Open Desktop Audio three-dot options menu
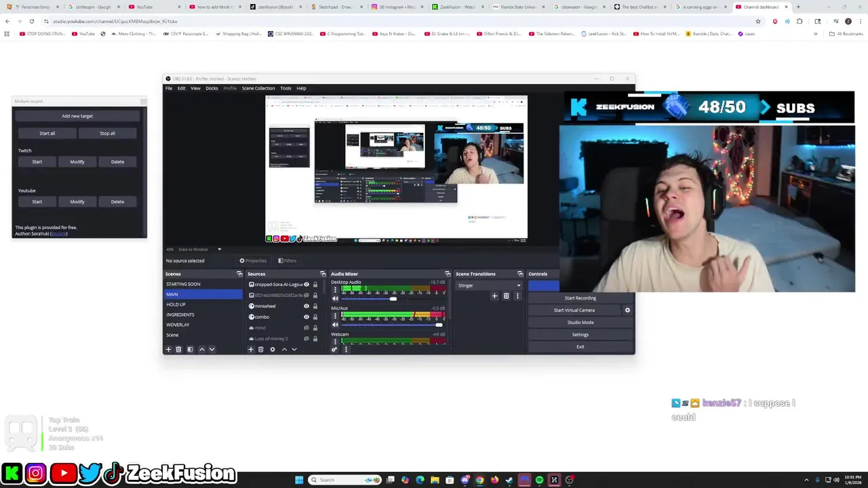Screen dimensions: 868x488 335,290
